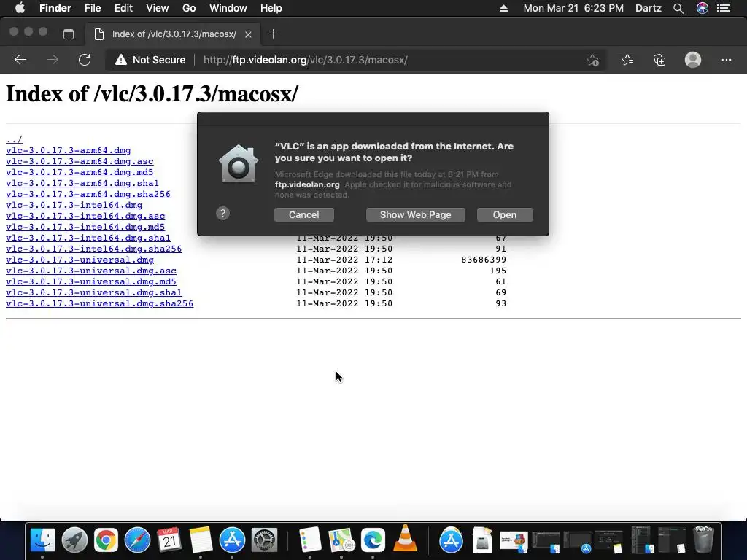747x560 pixels.
Task: Click vlc-3.0.17.3-arm64.dmg link
Action: point(68,150)
